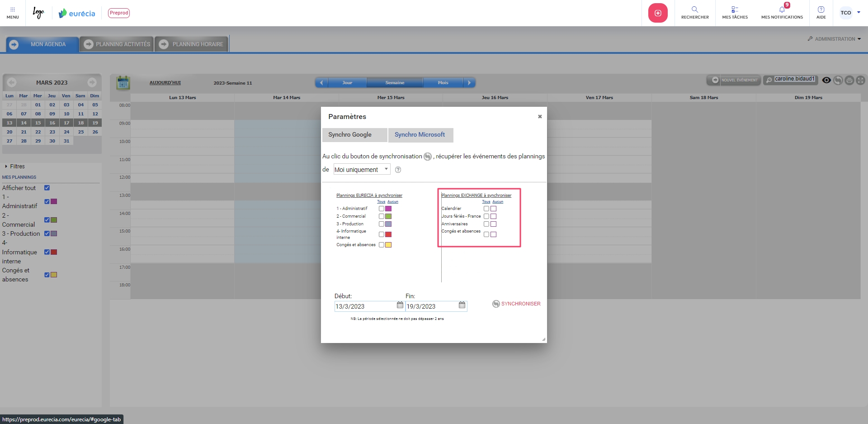868x424 pixels.
Task: Click the Semaine view button
Action: click(x=395, y=83)
